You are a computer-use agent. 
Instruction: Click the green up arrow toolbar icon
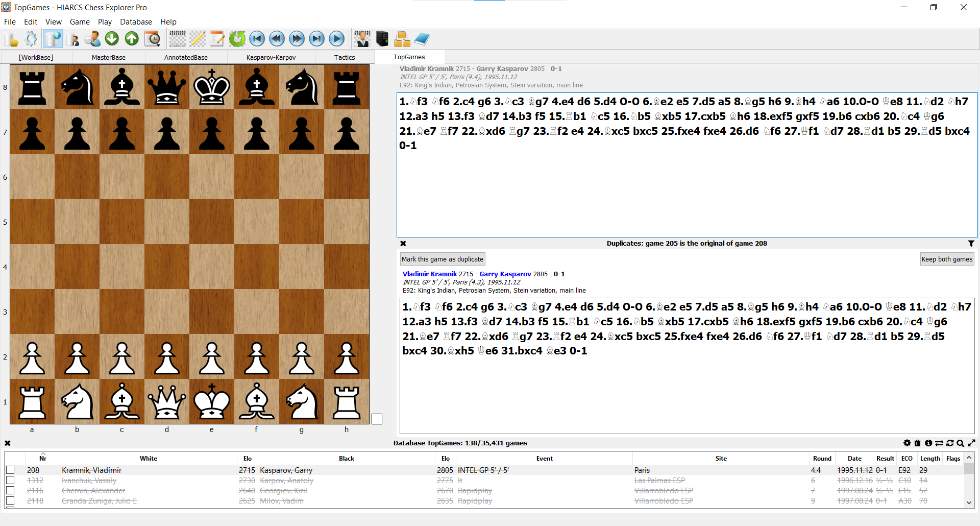pyautogui.click(x=132, y=39)
